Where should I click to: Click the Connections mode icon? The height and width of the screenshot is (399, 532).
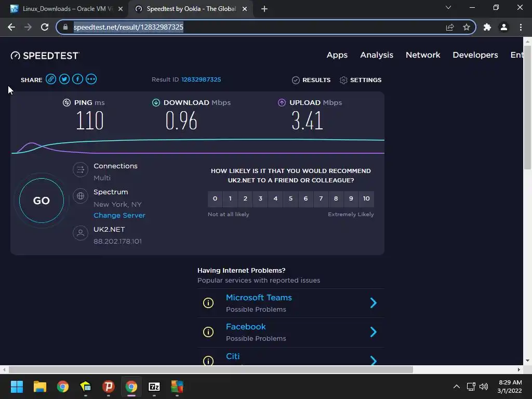(81, 170)
